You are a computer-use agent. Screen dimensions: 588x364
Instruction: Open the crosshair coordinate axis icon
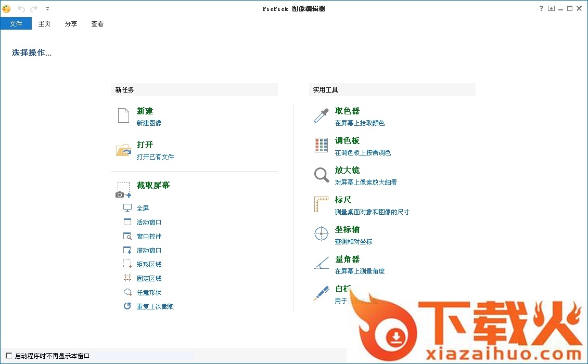(x=321, y=234)
